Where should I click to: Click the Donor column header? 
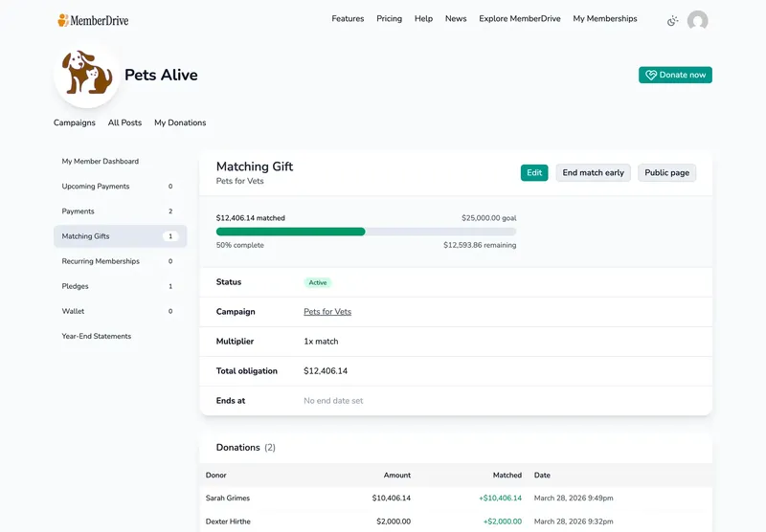click(216, 475)
